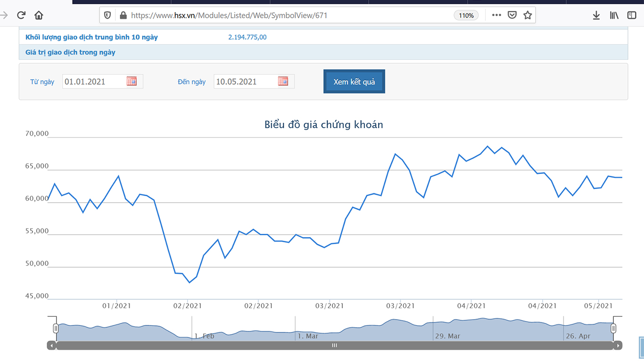
Task: Click the left handle of chart range navigator
Action: point(56,328)
